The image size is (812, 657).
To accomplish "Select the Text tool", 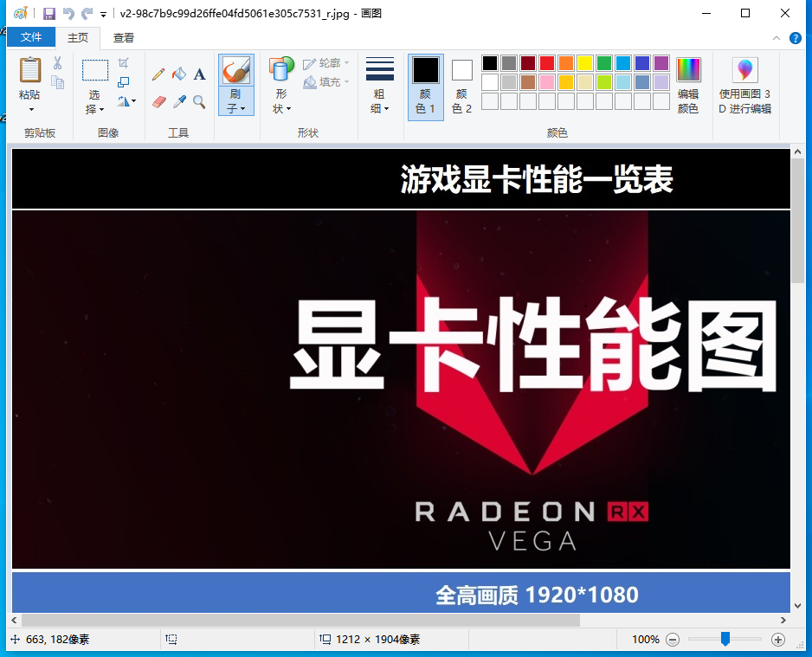I will pos(199,74).
